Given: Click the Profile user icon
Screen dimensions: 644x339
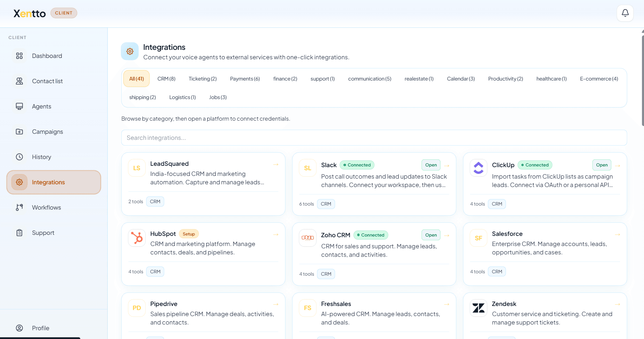Looking at the screenshot, I should tap(20, 328).
